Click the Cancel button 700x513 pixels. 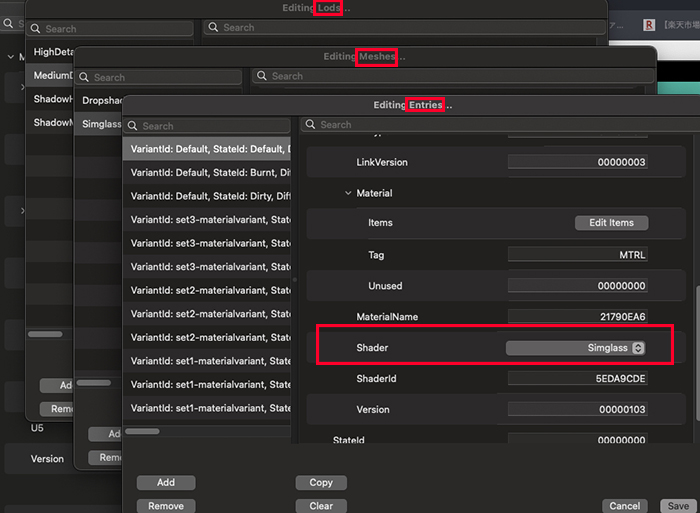pos(624,506)
